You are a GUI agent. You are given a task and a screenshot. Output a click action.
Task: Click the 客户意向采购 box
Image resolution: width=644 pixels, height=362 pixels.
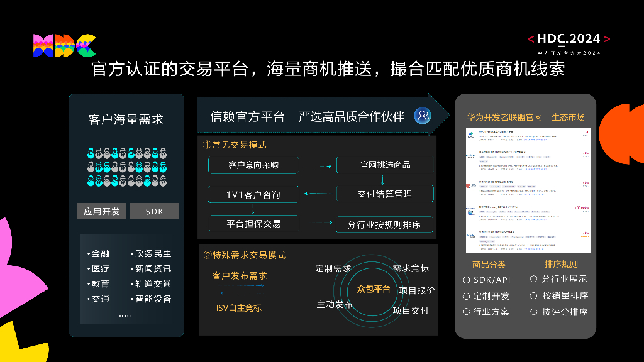[x=253, y=165]
